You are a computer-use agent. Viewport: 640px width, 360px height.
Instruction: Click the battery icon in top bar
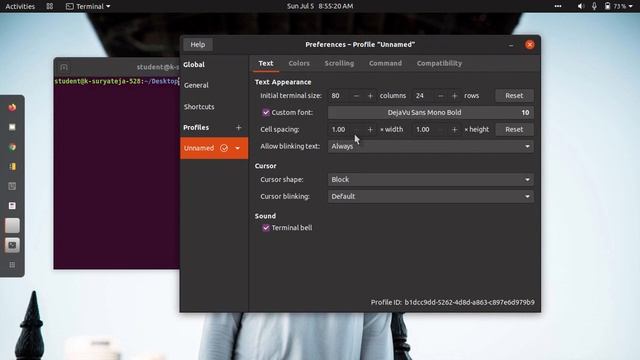607,6
